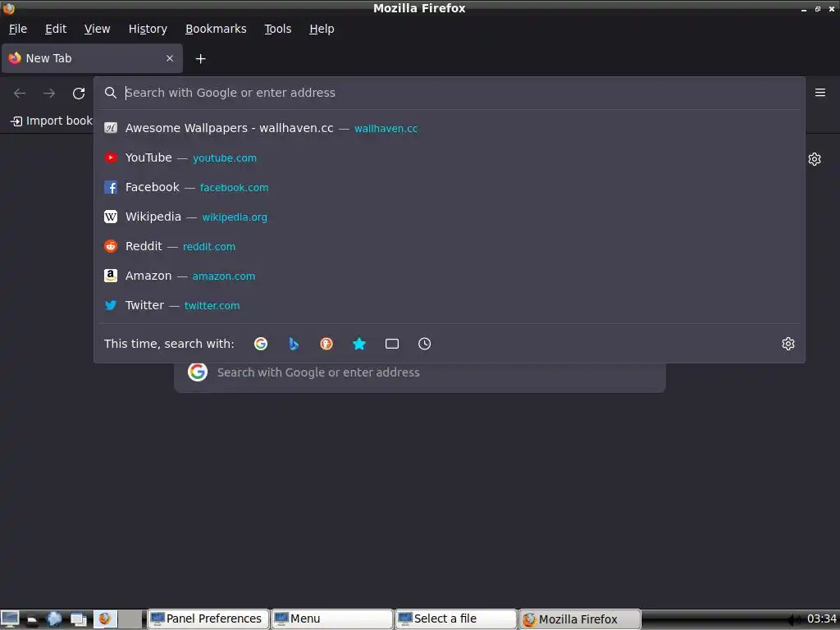Open the File menu

click(18, 29)
